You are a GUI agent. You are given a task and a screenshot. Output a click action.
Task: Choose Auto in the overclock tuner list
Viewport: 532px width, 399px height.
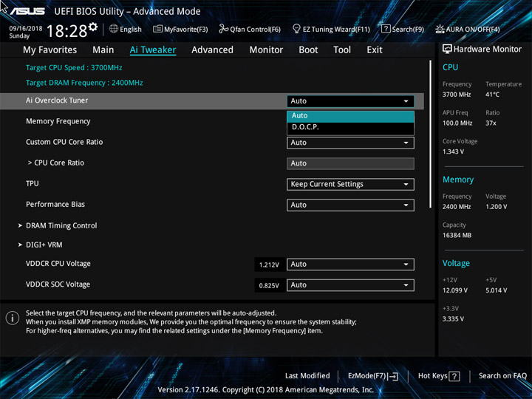tap(350, 116)
